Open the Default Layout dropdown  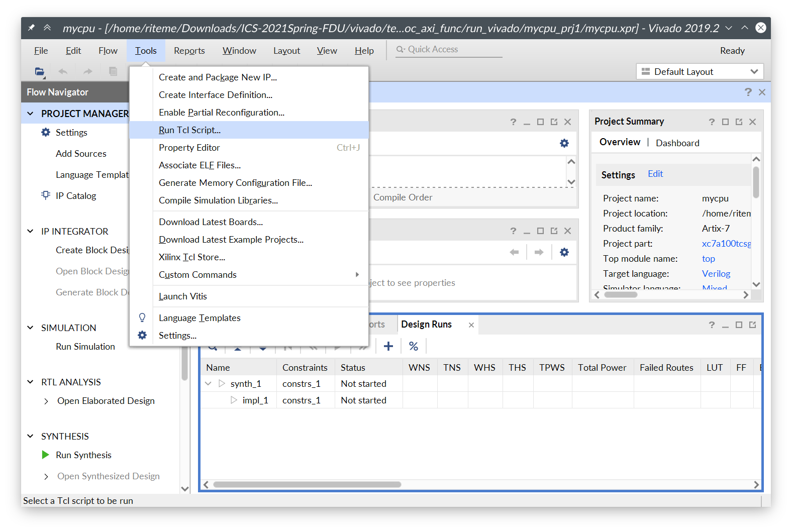700,71
